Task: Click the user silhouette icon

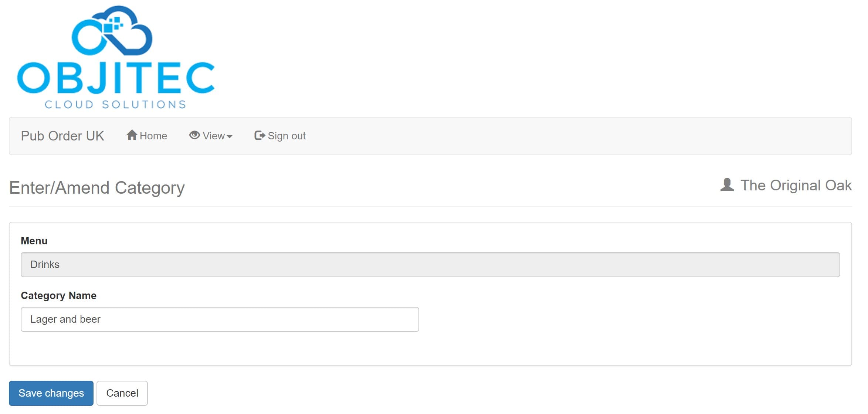Action: [x=727, y=185]
